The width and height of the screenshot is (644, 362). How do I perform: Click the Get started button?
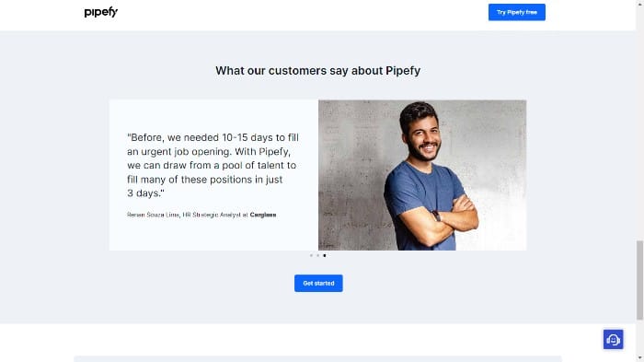318,284
